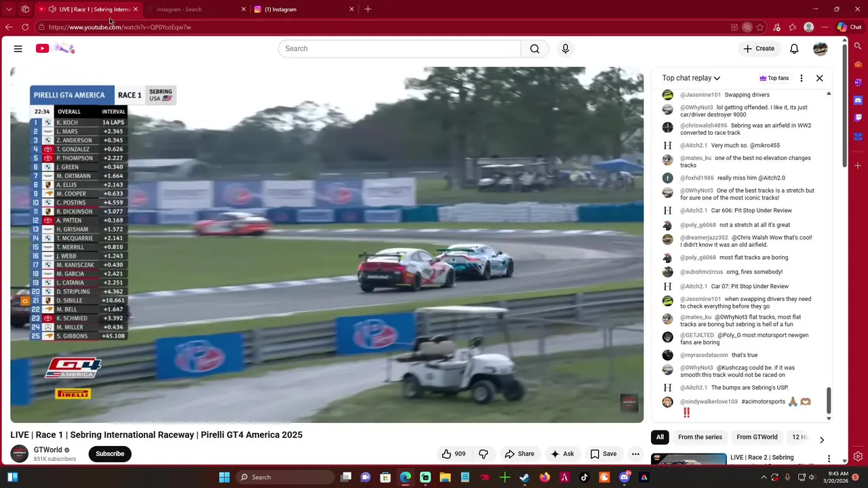Open Edge Settings and more menu
Image resolution: width=868 pixels, height=488 pixels.
(825, 27)
